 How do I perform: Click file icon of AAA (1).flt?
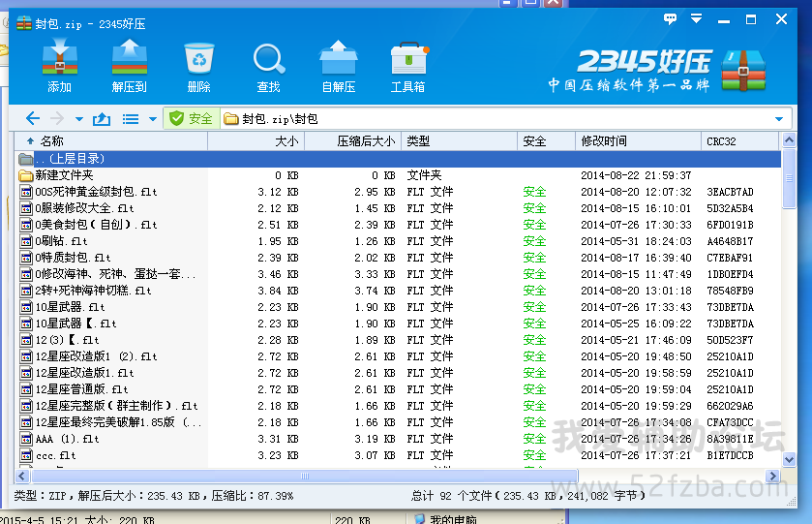coord(26,439)
